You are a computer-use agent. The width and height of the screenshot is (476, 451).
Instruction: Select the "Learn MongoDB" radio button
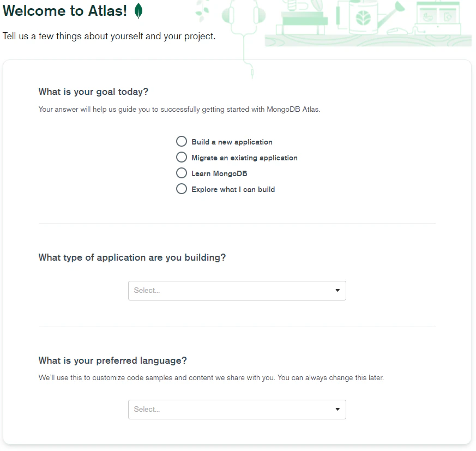(x=182, y=173)
